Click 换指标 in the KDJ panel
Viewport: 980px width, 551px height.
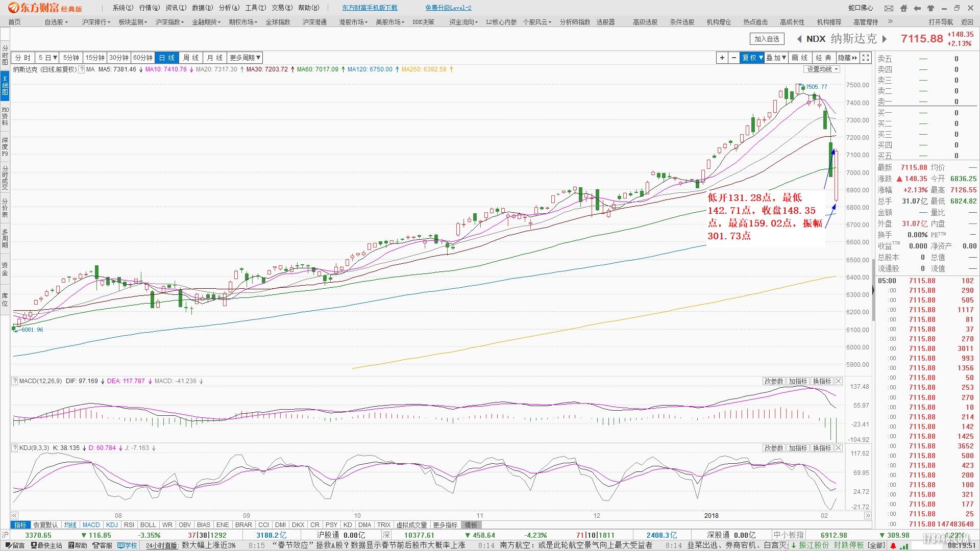tap(822, 448)
